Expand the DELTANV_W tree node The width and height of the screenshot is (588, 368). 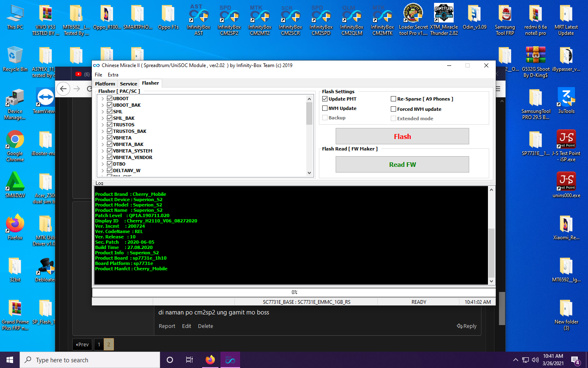click(102, 171)
